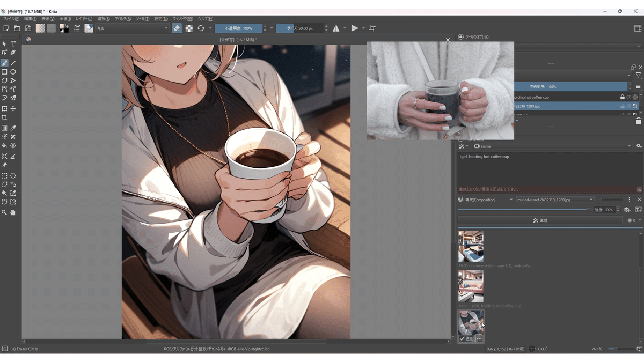Image resolution: width=644 pixels, height=362 pixels.
Task: Click the prompt text field
Action: (550, 169)
